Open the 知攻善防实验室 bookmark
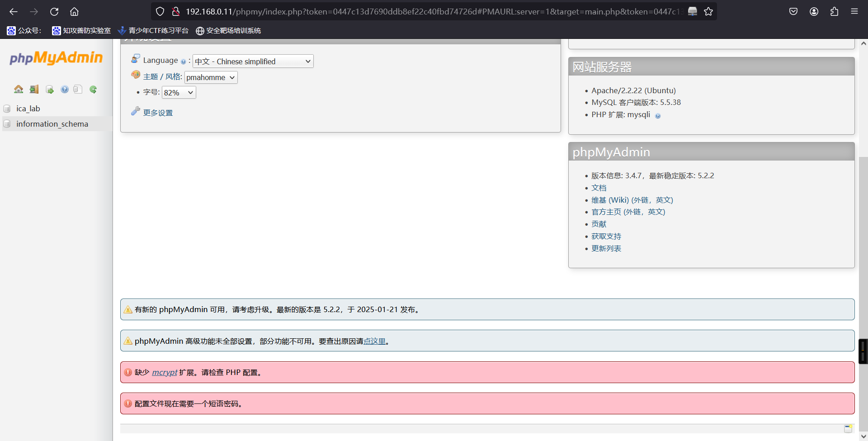 point(81,31)
